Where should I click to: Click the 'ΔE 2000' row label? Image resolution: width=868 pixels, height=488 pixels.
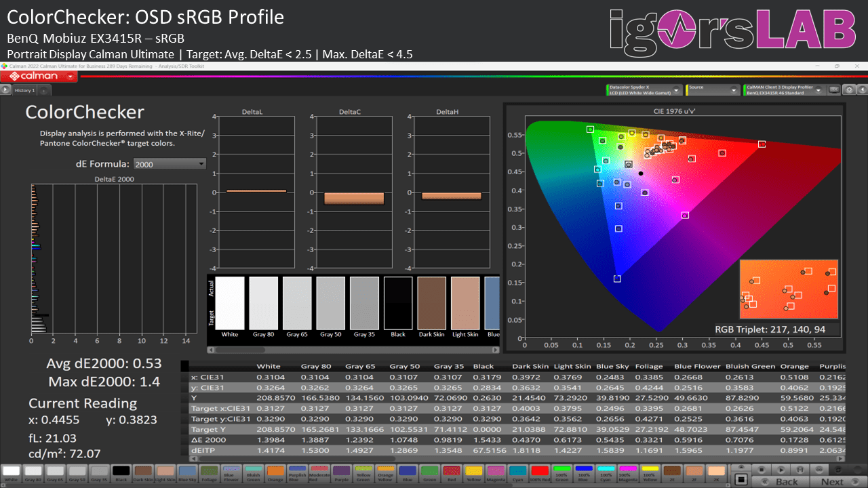tap(208, 441)
